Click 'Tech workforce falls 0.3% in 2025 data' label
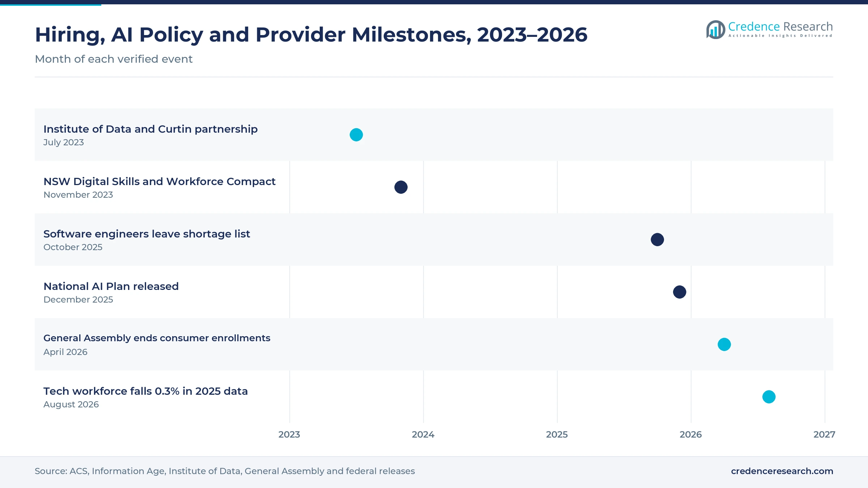The image size is (868, 488). point(145,391)
